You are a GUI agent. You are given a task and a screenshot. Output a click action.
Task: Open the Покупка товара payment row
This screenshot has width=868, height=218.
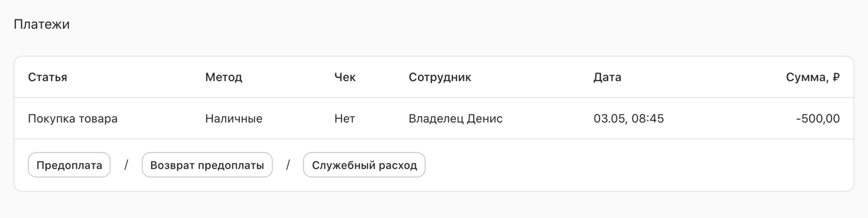(x=434, y=119)
